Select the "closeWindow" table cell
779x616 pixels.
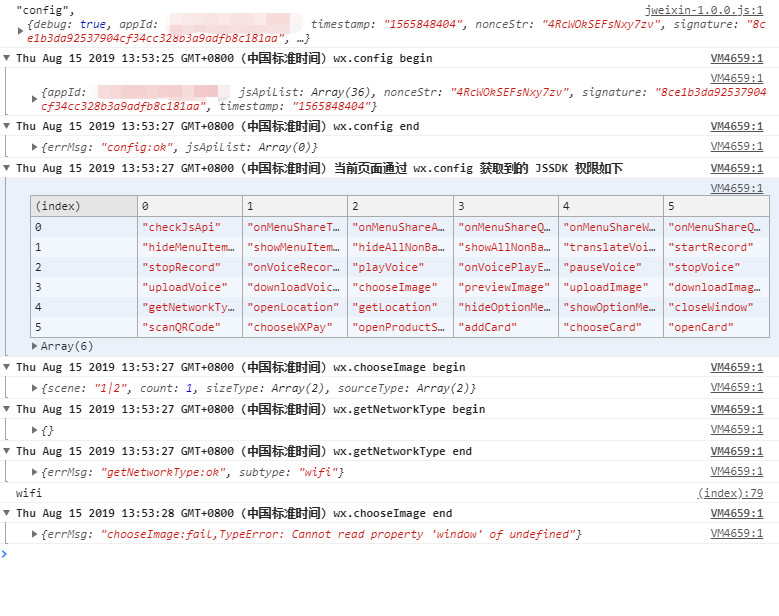(716, 307)
